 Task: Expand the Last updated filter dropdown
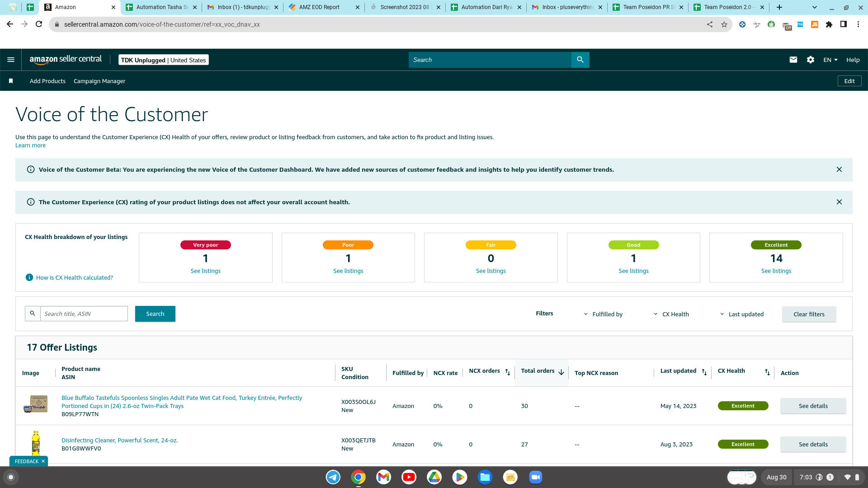click(x=741, y=314)
